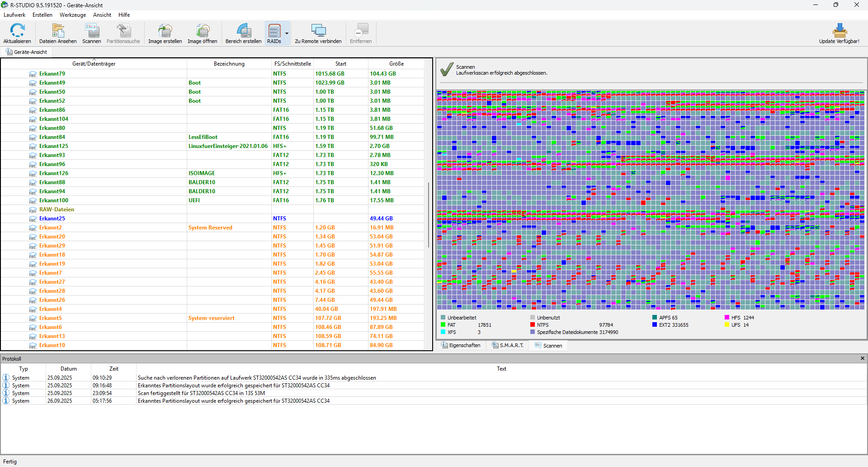868x467 pixels.
Task: Click Zu Remote verbinden icon
Action: point(318,31)
